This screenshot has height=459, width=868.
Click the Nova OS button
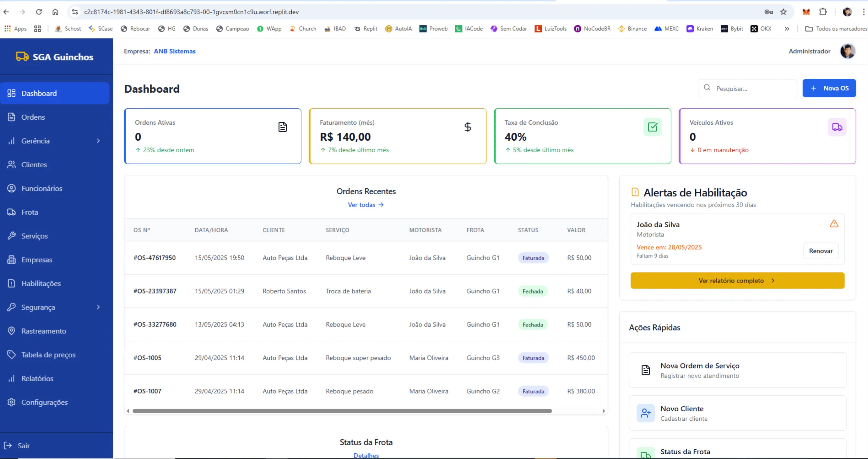(829, 88)
